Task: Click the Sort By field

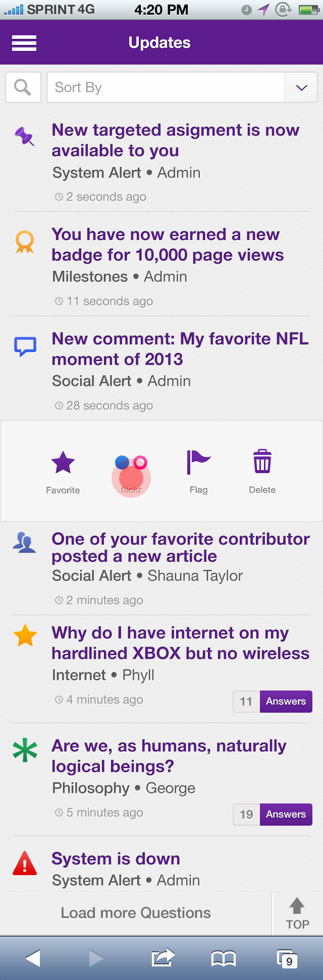Action: (x=166, y=88)
